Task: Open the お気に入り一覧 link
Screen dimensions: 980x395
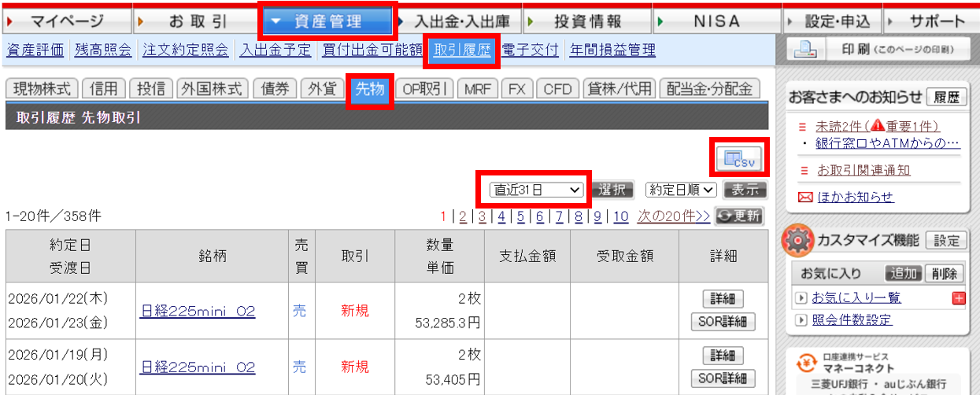Action: point(856,297)
